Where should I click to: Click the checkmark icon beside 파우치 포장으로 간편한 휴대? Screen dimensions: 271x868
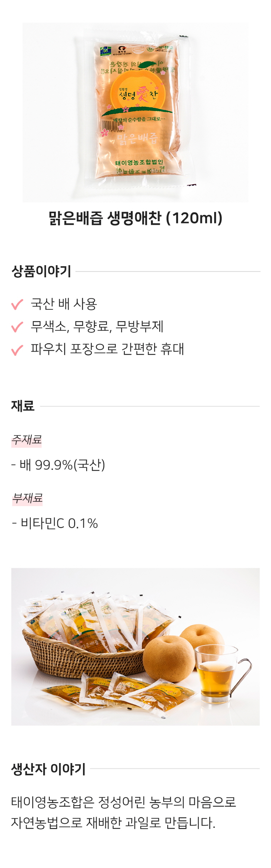[17, 350]
